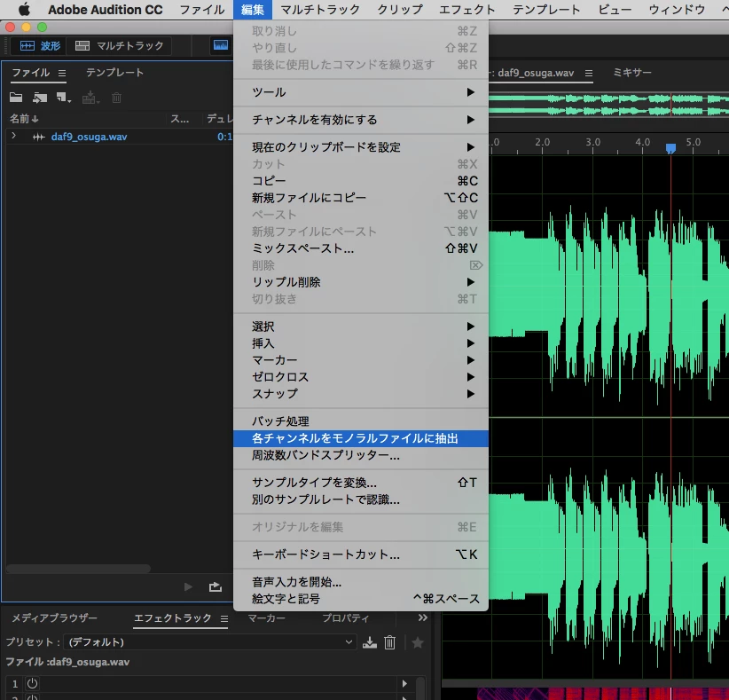Image resolution: width=729 pixels, height=700 pixels.
Task: Switch to マルチトラック editor view
Action: tap(120, 45)
